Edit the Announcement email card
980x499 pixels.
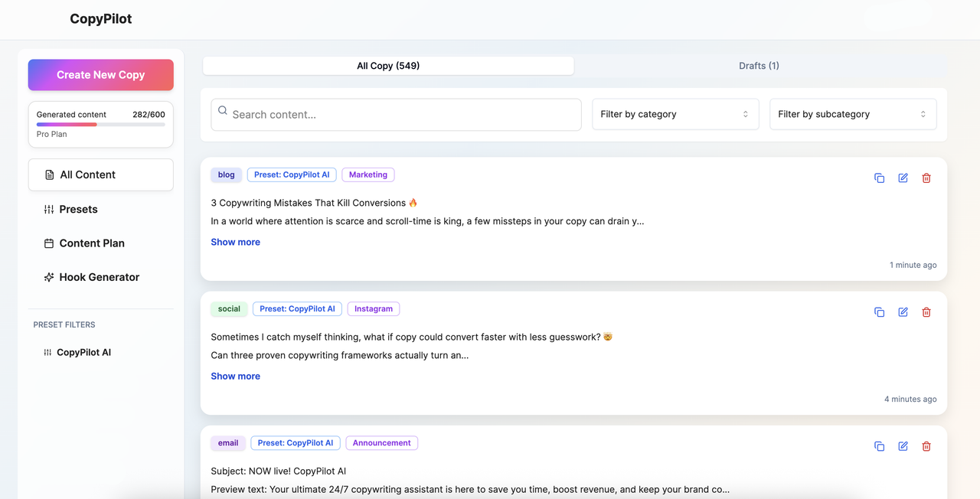point(903,446)
